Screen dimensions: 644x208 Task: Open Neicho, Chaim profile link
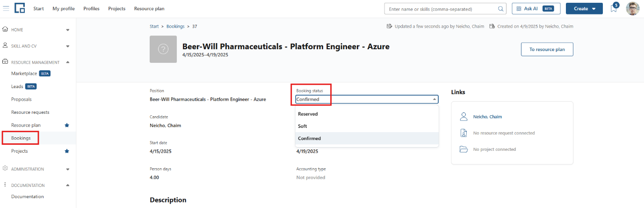click(487, 117)
